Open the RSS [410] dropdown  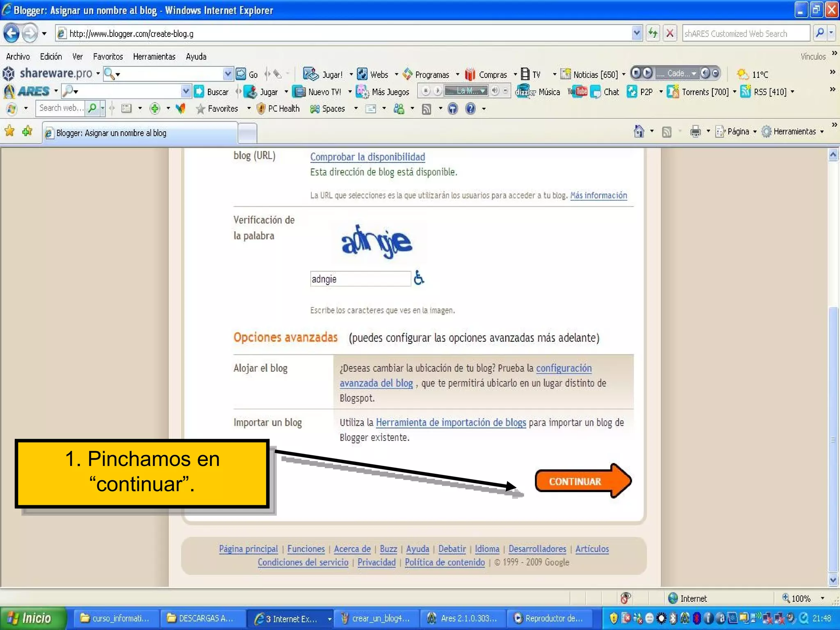[792, 92]
